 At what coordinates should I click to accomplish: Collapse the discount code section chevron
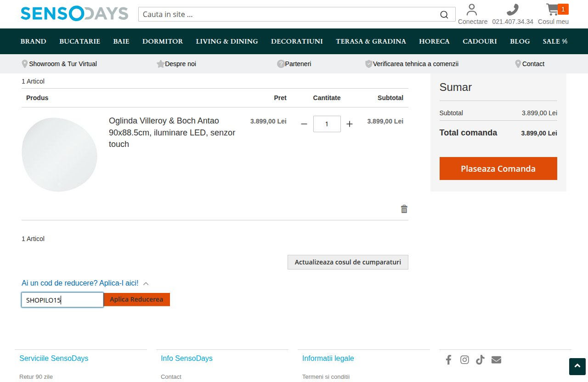pos(146,284)
